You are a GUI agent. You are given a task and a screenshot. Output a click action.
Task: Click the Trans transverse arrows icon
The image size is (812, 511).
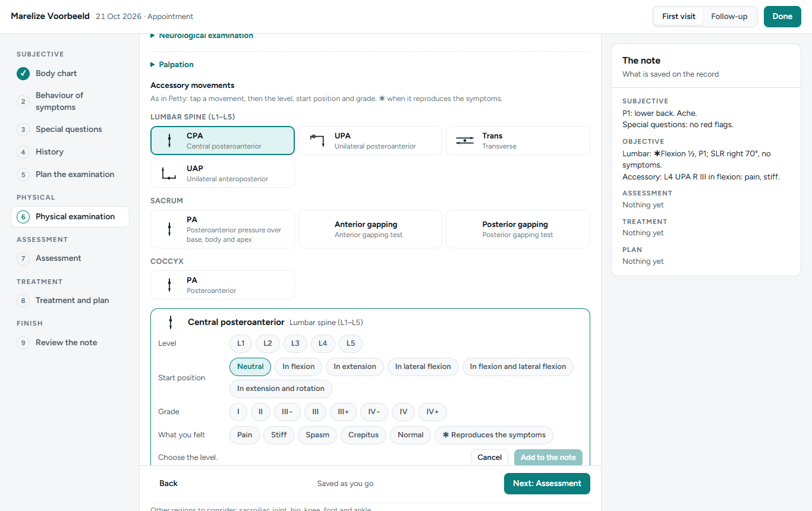[465, 141]
